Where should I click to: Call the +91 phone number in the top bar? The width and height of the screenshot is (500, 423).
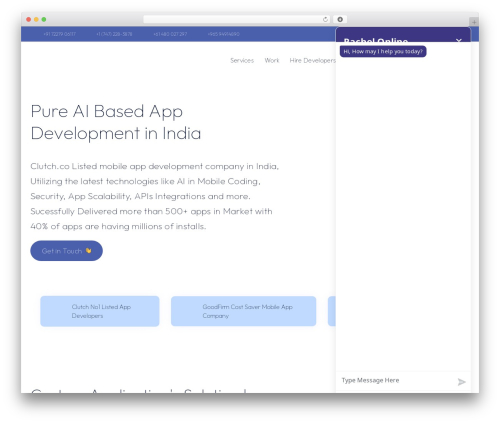pos(59,34)
